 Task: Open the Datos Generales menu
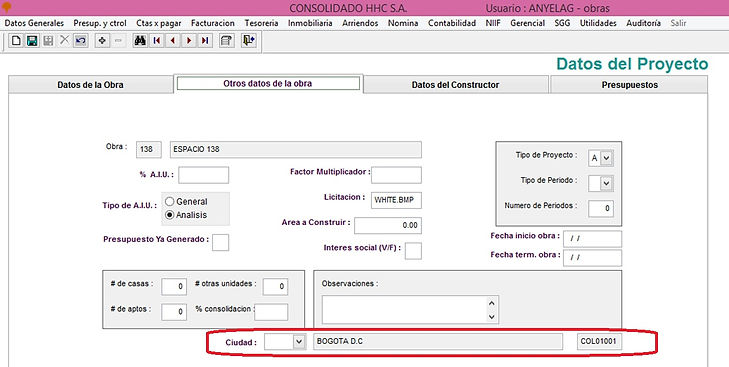click(x=34, y=23)
